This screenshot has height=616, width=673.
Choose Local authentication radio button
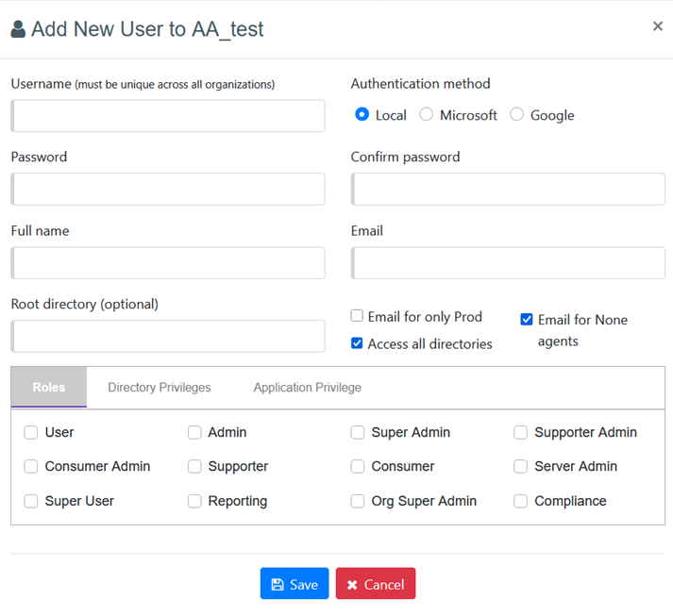[362, 115]
